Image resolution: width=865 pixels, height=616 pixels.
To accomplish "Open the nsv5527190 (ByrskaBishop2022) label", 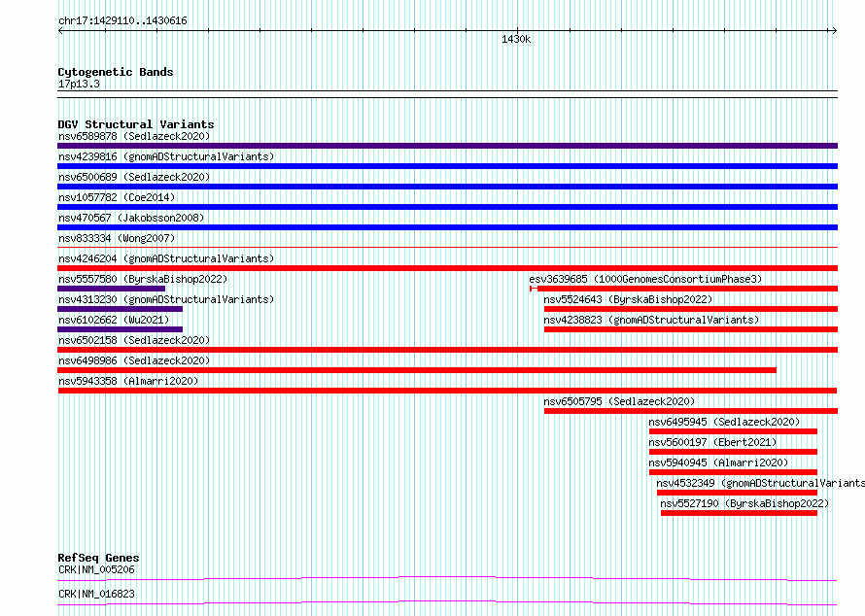I will [744, 503].
